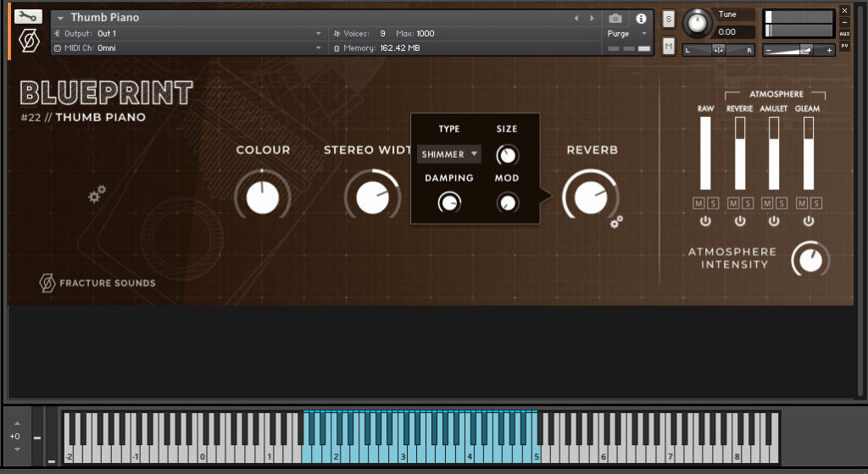This screenshot has height=474, width=868.
Task: Click the reverb DAMPING knob
Action: 449,204
